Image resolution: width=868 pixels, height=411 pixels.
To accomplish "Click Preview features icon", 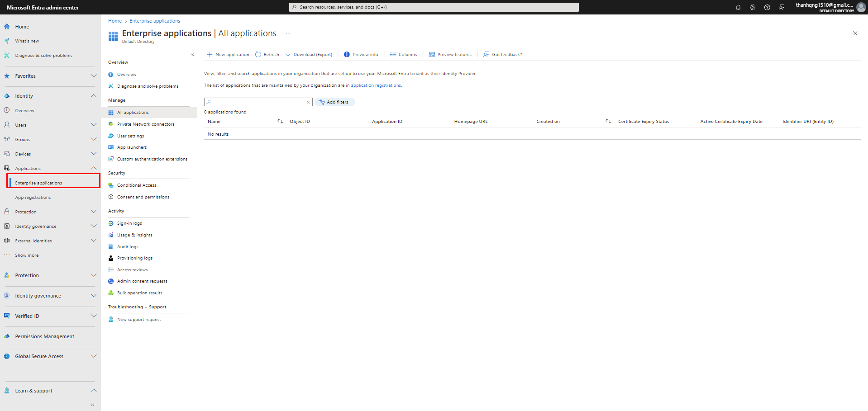I will tap(432, 54).
